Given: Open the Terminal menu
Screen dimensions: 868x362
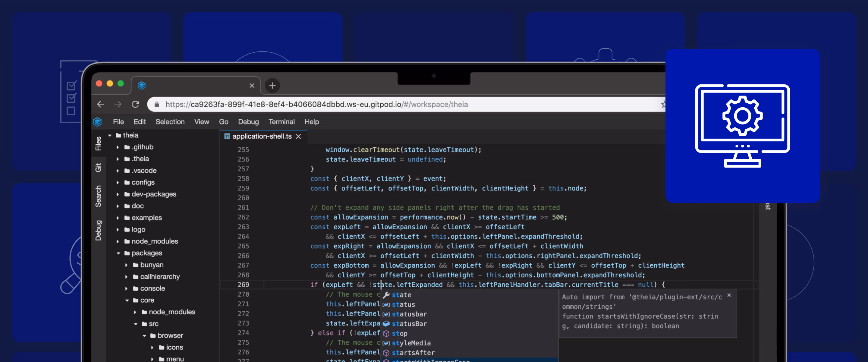Looking at the screenshot, I should point(281,122).
